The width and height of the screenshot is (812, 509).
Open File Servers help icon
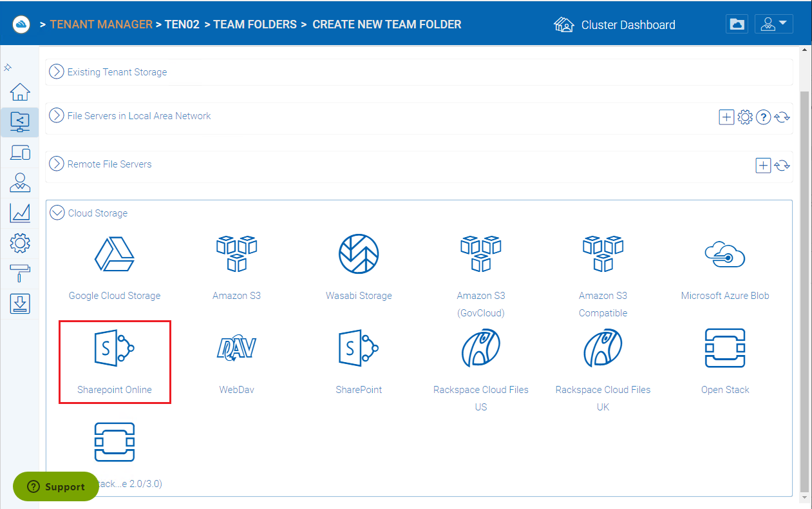tap(764, 117)
